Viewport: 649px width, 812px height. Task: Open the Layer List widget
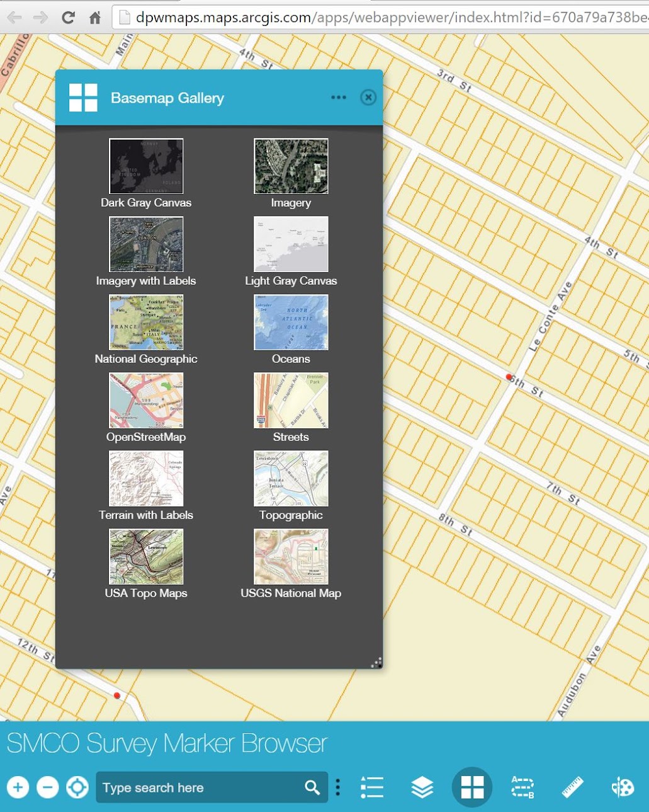422,787
